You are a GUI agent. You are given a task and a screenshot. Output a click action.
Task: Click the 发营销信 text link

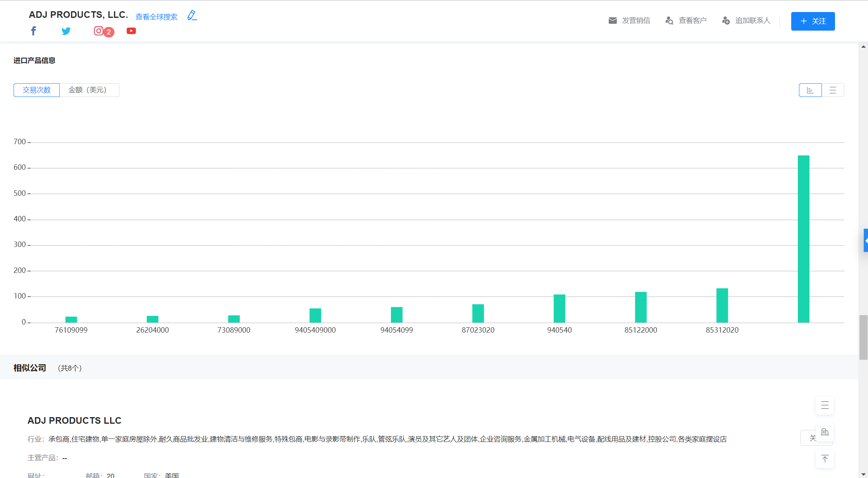[x=636, y=21]
